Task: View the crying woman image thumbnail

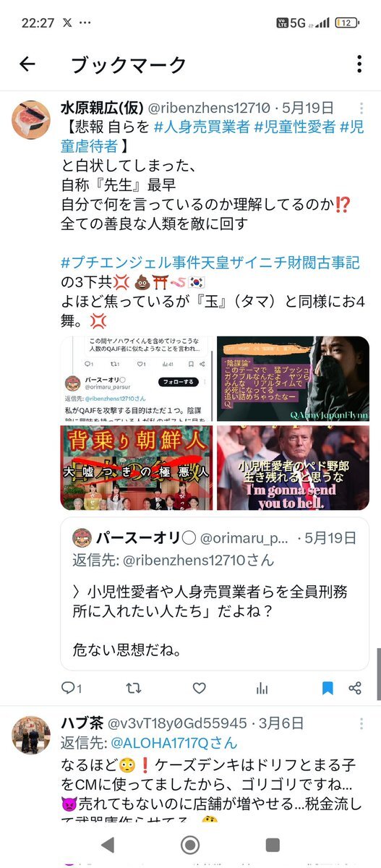Action: pos(293,378)
